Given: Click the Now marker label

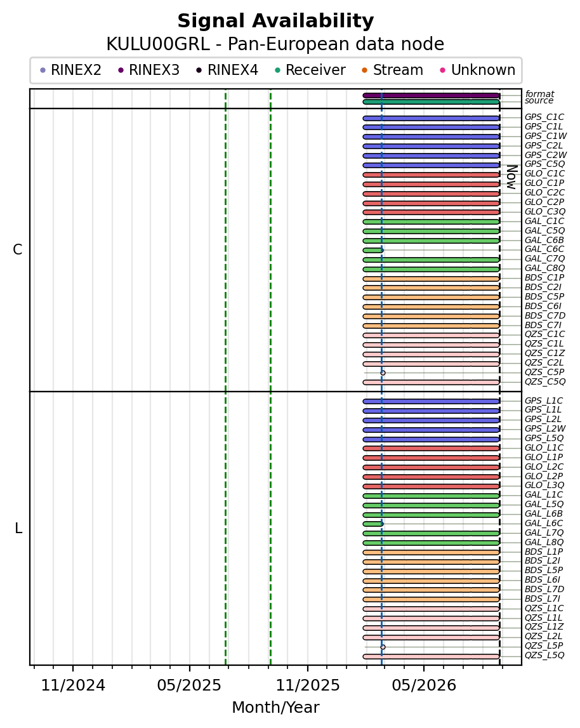Looking at the screenshot, I should click(511, 177).
